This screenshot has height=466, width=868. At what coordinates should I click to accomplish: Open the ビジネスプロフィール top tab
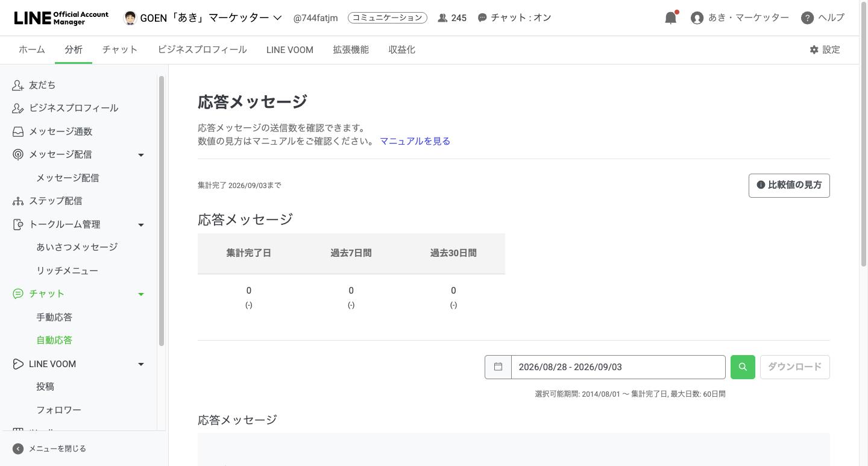coord(202,50)
